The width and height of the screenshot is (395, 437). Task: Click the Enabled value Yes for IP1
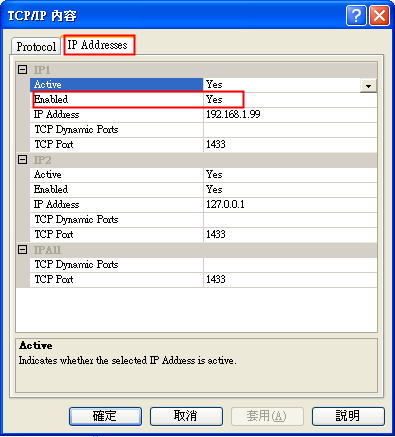290,100
